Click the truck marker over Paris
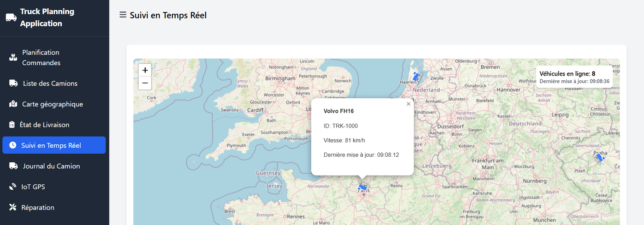This screenshot has width=644, height=225. 363,187
